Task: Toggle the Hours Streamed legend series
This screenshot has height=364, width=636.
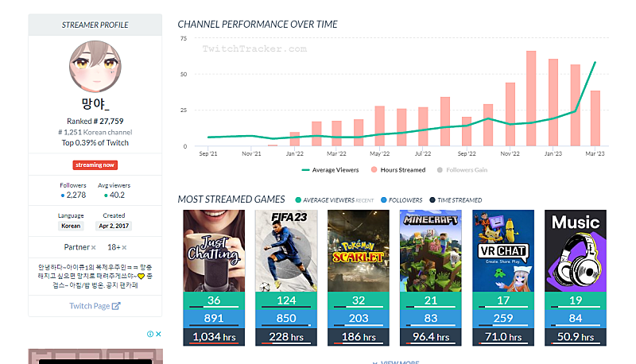Action: pos(398,170)
